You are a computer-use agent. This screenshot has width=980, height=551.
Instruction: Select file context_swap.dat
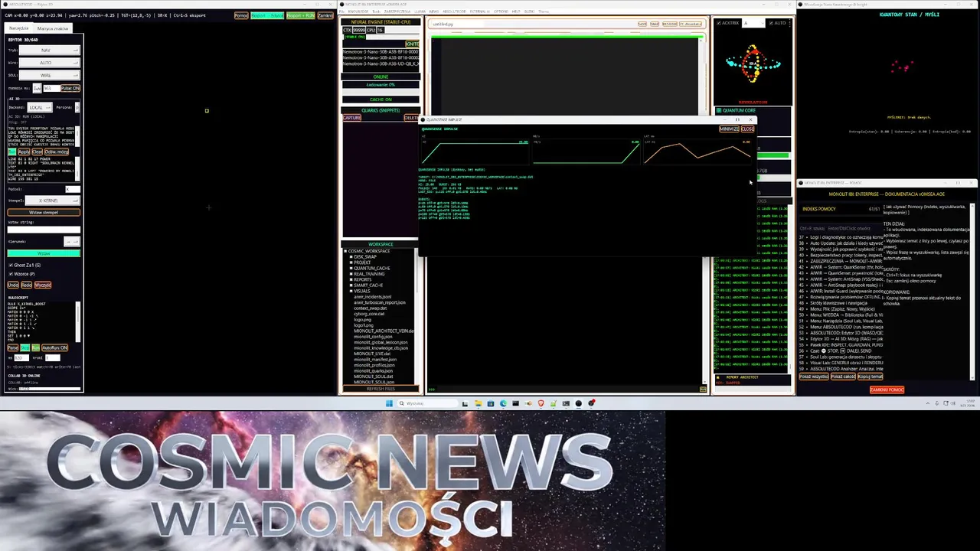[x=371, y=308]
